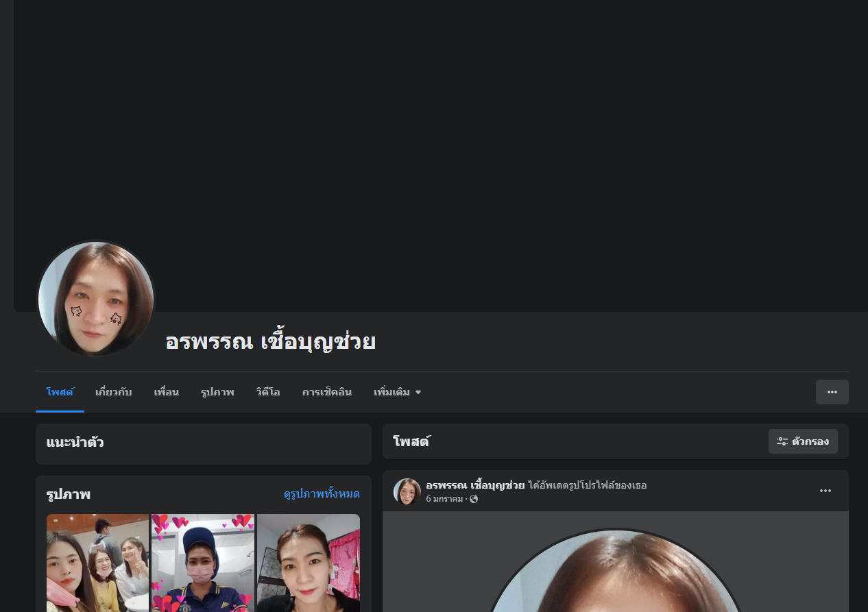Click the post date 6 มกราคม

444,499
